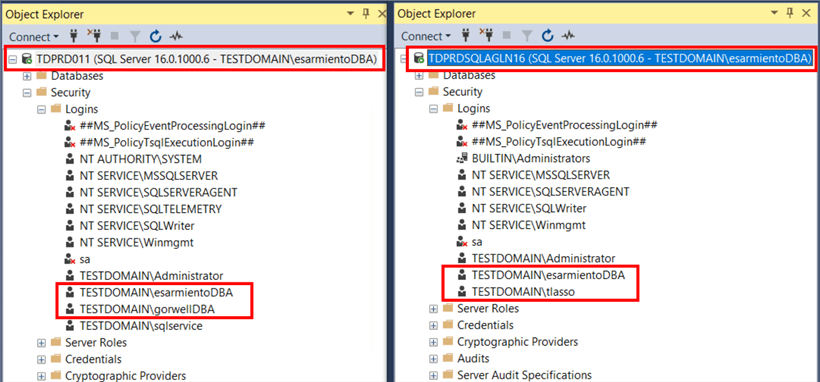Select TESTDOMAIN\esarmientoDBA login on TDPRDSQLAGLN16

coord(548,275)
